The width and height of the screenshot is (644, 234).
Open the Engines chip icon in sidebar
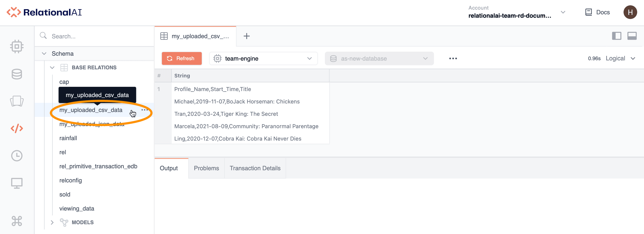tap(17, 47)
